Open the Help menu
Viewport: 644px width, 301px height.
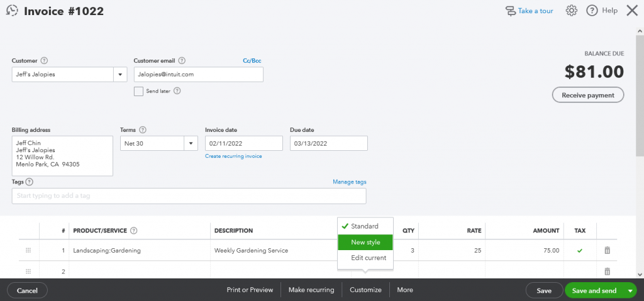click(602, 11)
